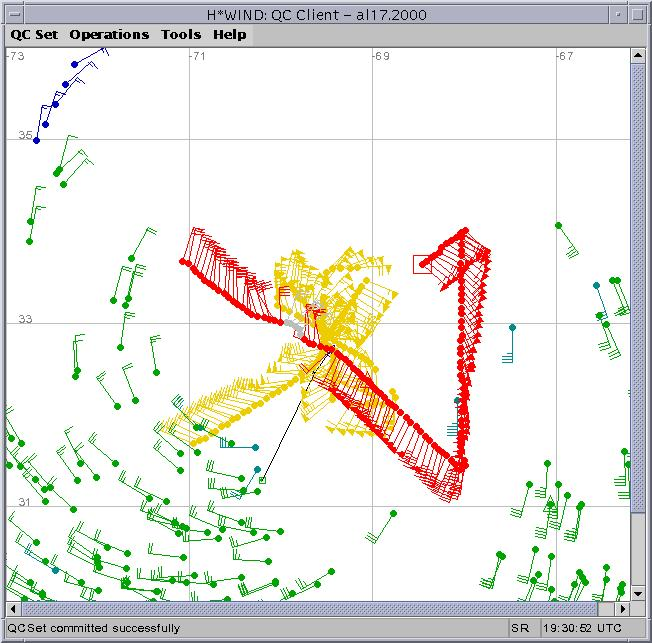
Task: Open the Operations menu
Action: coord(109,34)
